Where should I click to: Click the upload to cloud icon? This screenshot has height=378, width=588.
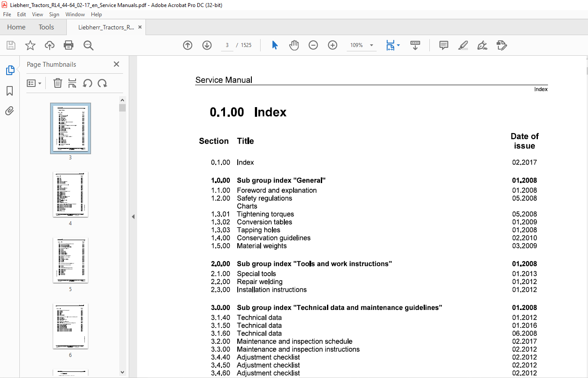point(50,45)
